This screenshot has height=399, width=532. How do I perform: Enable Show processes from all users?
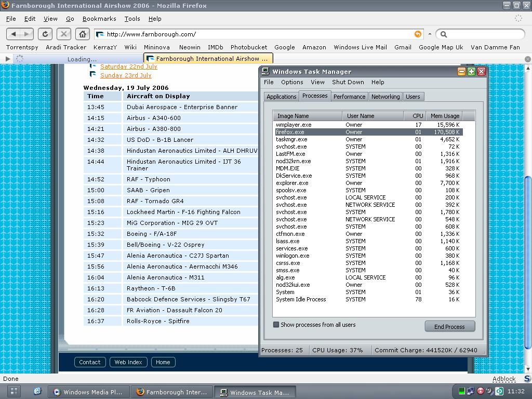(x=276, y=325)
